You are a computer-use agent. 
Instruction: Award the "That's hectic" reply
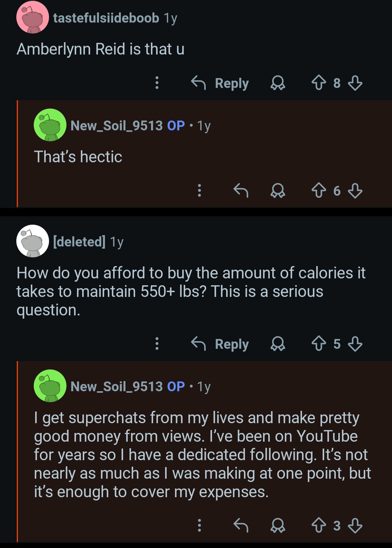(278, 191)
